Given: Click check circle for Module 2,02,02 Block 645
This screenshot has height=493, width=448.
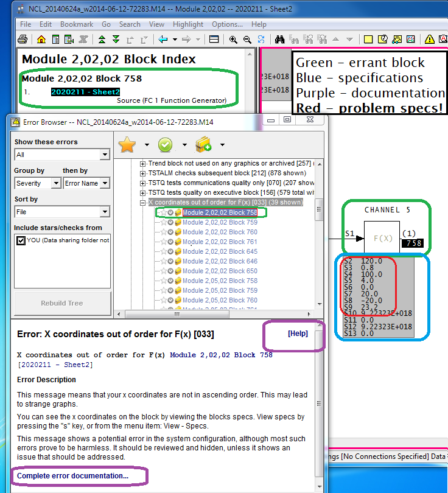Looking at the screenshot, I should (x=170, y=251).
